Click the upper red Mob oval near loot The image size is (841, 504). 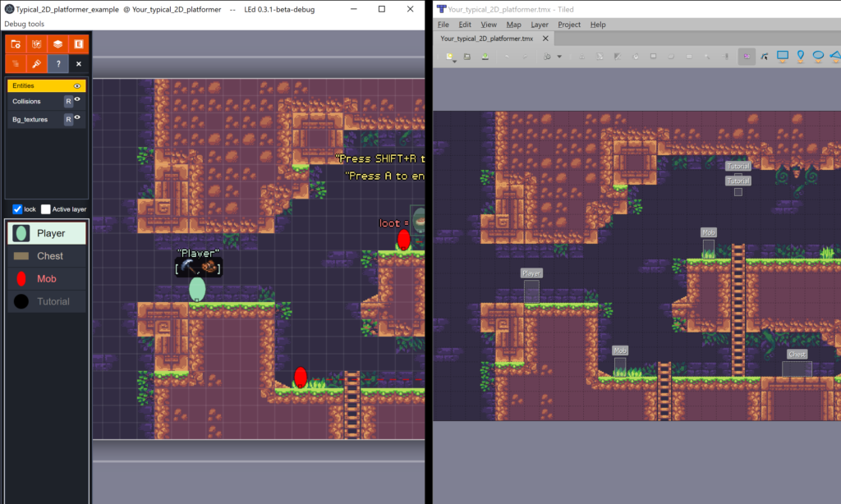click(404, 240)
